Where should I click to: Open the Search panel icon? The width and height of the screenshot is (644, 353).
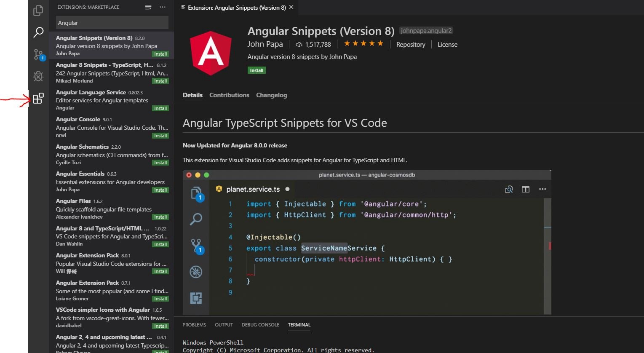click(38, 32)
